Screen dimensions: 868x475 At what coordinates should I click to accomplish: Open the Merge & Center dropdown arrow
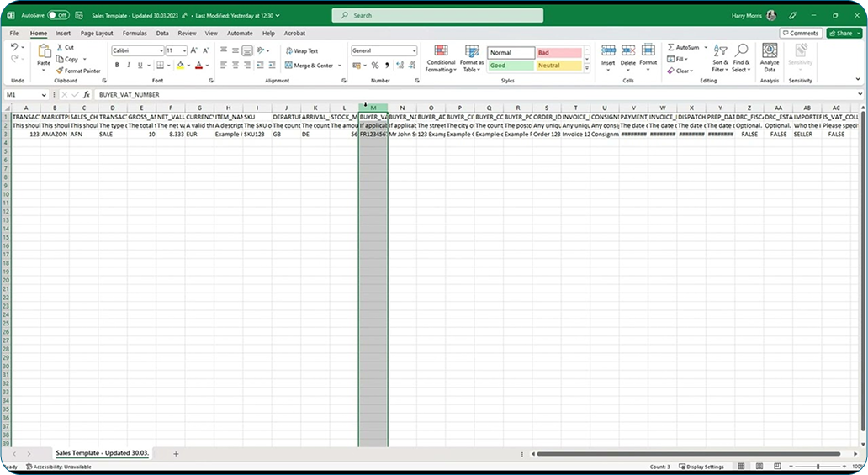(338, 66)
